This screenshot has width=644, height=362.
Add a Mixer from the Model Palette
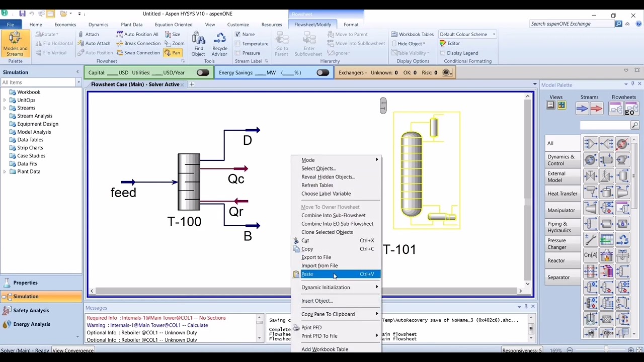click(591, 144)
